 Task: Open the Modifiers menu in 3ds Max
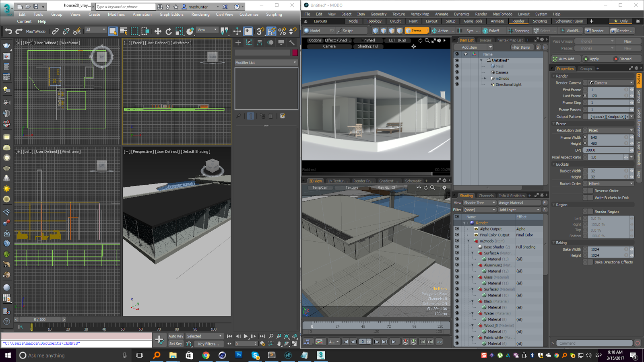pyautogui.click(x=116, y=14)
